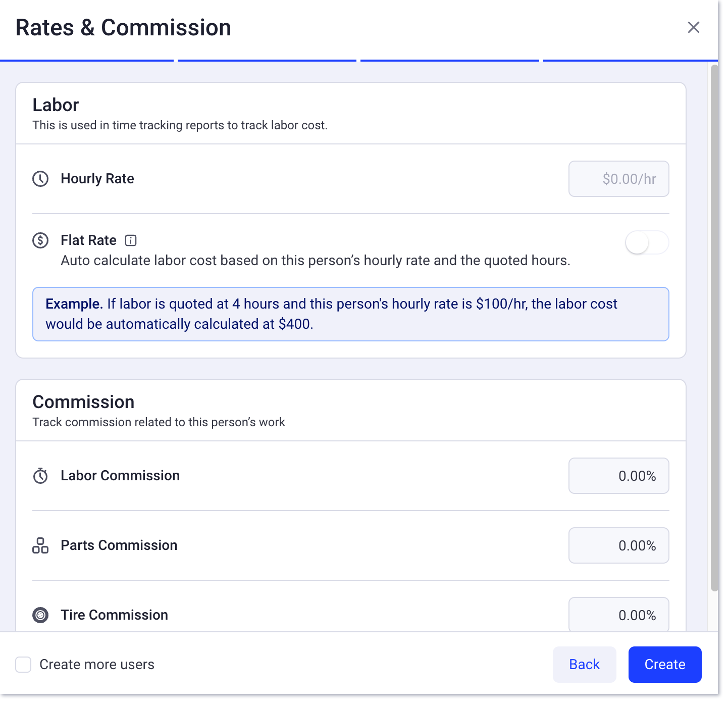Viewport: 728px width, 704px height.
Task: Click the tire icon beside Tire Commission
Action: tap(41, 615)
